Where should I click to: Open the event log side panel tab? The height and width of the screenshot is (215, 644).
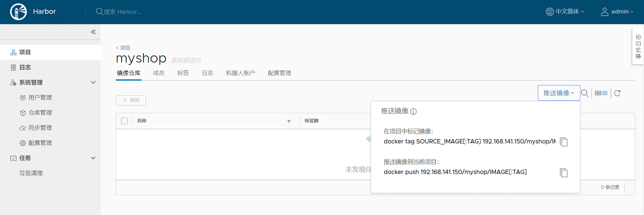(638, 46)
